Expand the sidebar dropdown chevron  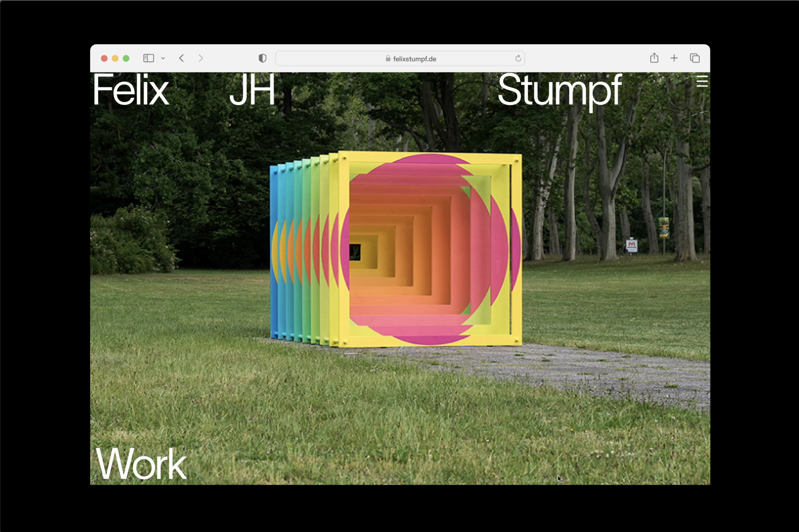tap(163, 58)
